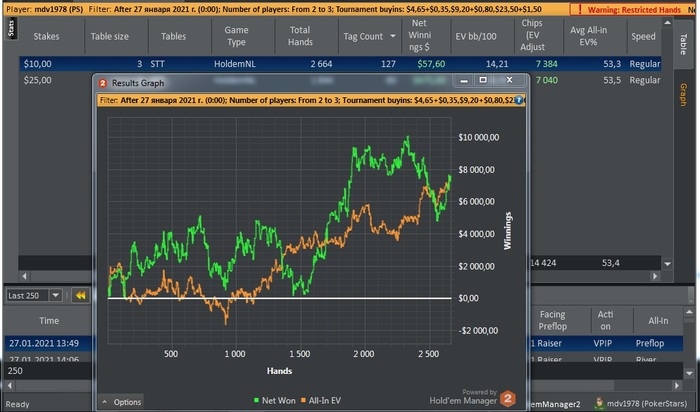700x412 pixels.
Task: Open the Stats side panel tab
Action: point(11,28)
